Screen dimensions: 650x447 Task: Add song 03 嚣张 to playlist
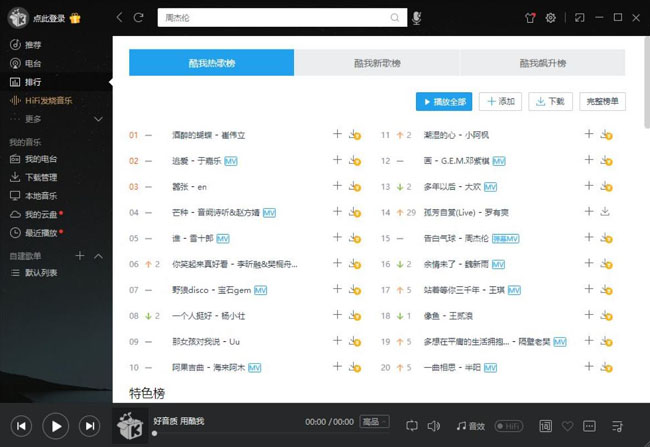click(x=337, y=186)
